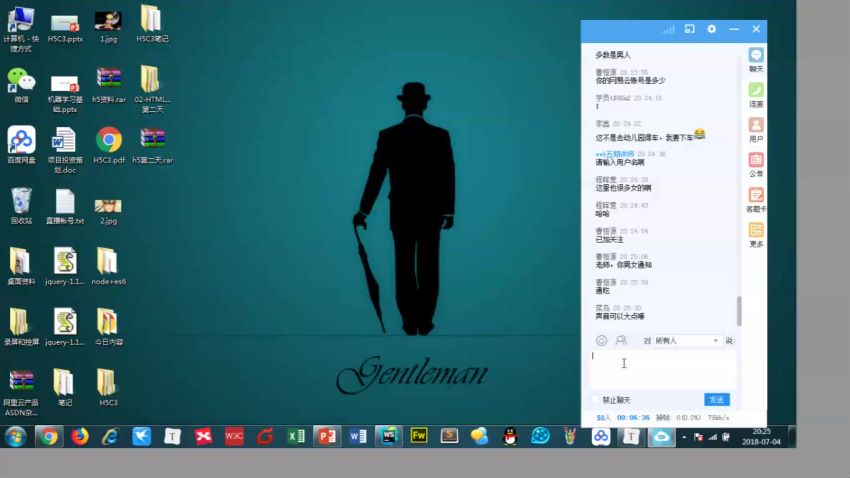This screenshot has width=850, height=478.
Task: Open the emoji picker in chat
Action: point(601,341)
